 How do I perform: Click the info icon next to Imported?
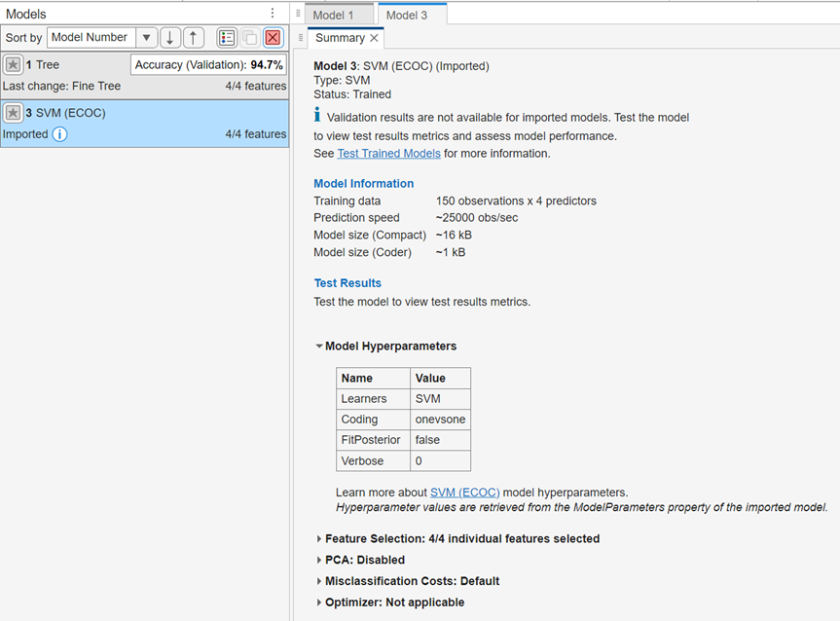[x=60, y=133]
